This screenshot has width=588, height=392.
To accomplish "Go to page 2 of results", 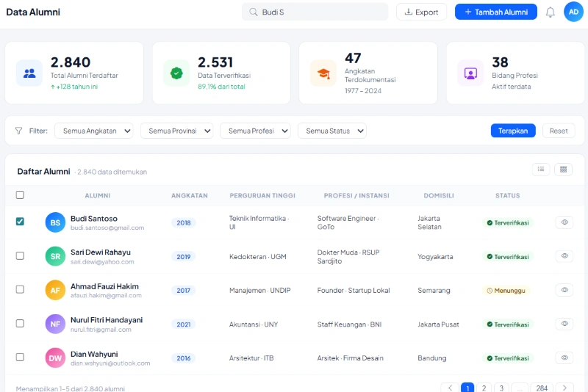I will [484, 388].
